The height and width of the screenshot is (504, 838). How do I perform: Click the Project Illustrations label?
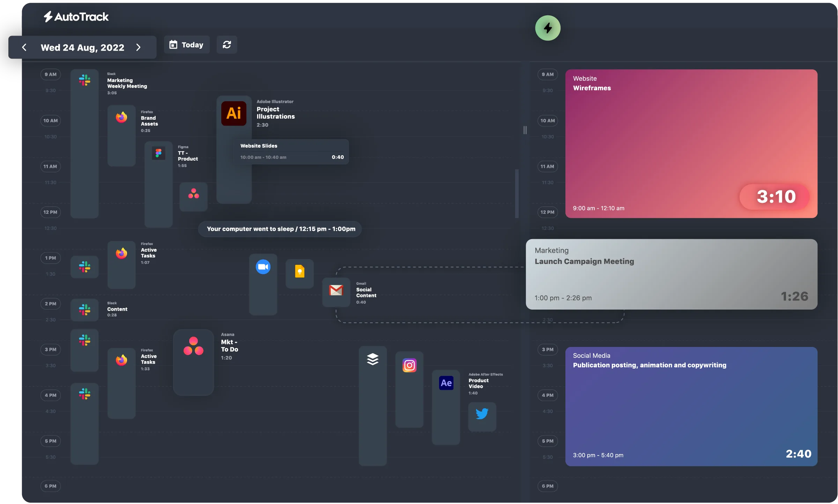pyautogui.click(x=276, y=113)
